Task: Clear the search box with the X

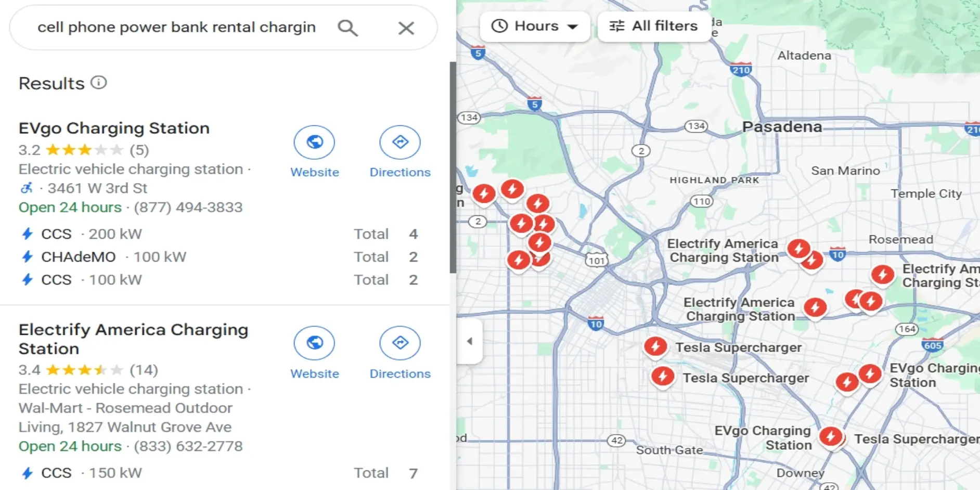Action: point(406,28)
